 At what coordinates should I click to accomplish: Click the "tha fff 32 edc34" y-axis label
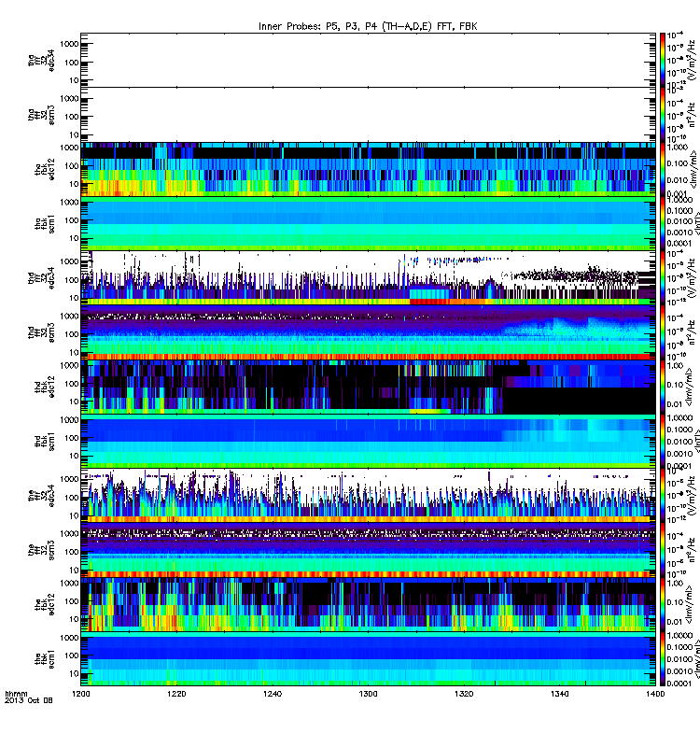pyautogui.click(x=41, y=61)
